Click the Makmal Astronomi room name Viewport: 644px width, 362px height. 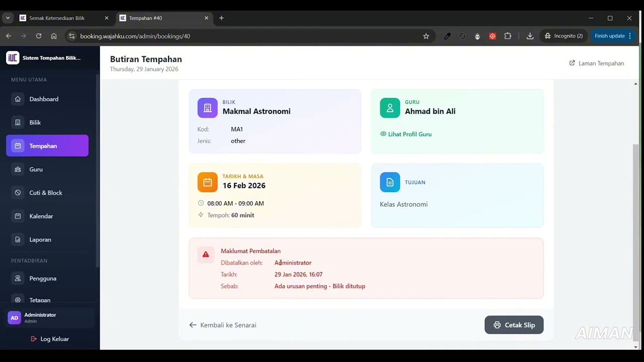point(257,111)
